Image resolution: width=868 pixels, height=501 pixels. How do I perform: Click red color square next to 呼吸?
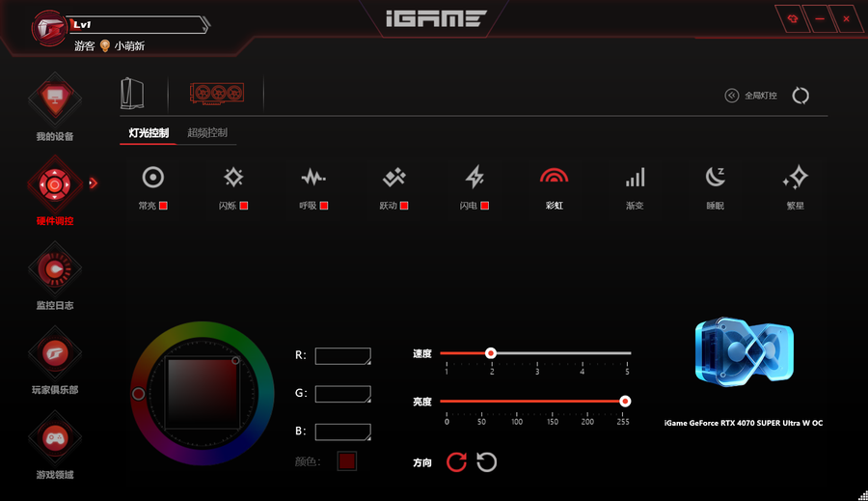pyautogui.click(x=324, y=206)
